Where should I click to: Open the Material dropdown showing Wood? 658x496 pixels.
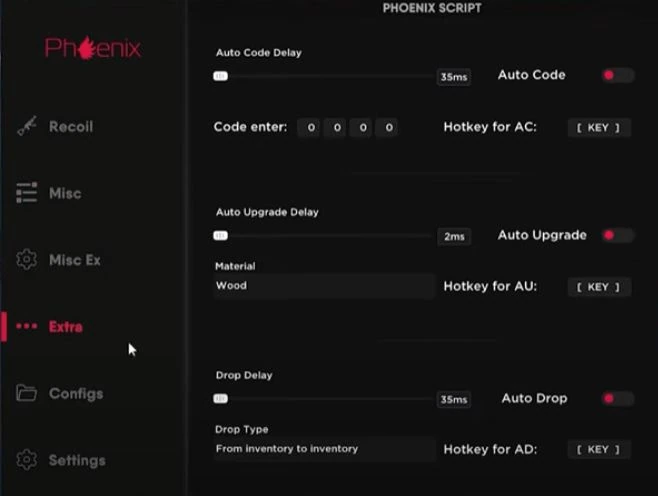click(x=324, y=286)
